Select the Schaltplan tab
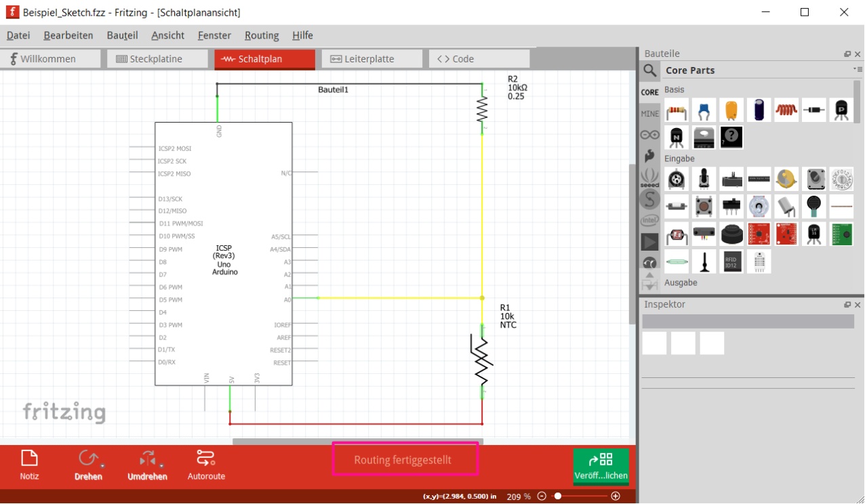Screen dimensions: 865x504 (264, 59)
